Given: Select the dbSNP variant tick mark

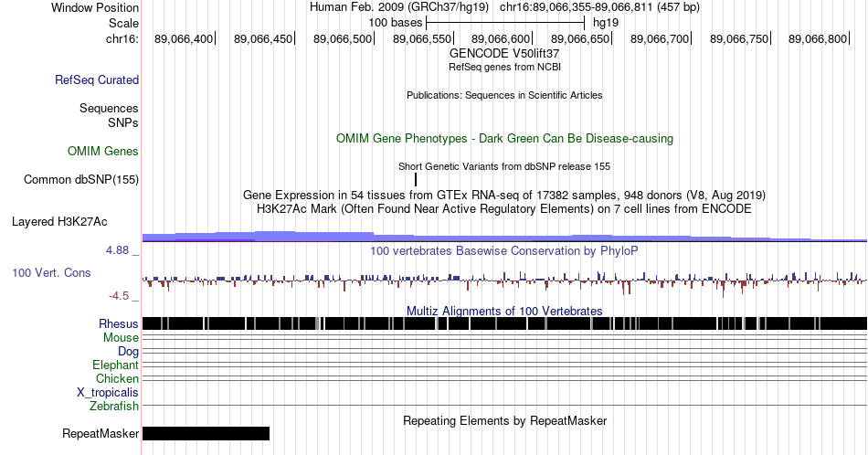Looking at the screenshot, I should tap(416, 179).
